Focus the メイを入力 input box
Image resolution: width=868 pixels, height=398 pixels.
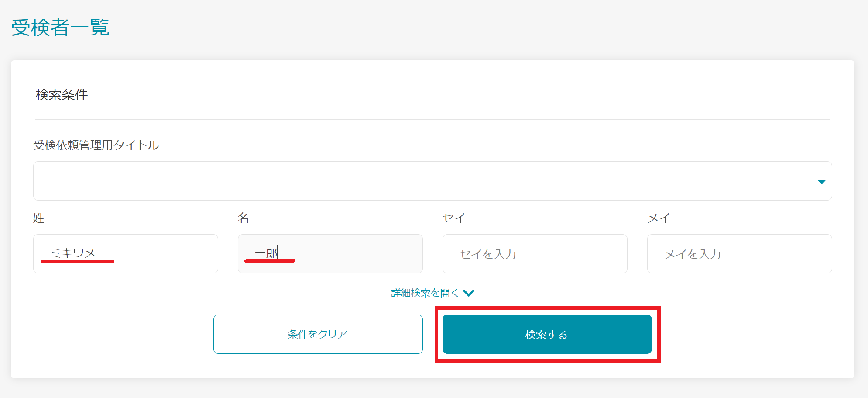[739, 254]
